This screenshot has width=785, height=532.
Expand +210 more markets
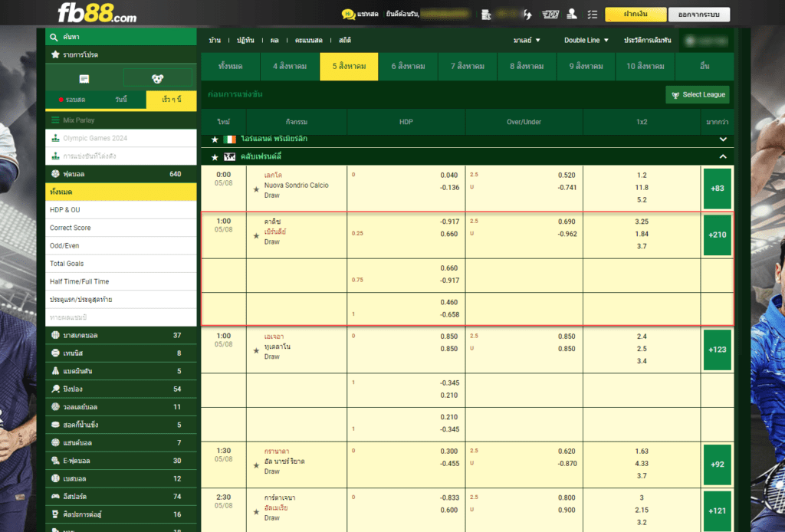point(718,235)
